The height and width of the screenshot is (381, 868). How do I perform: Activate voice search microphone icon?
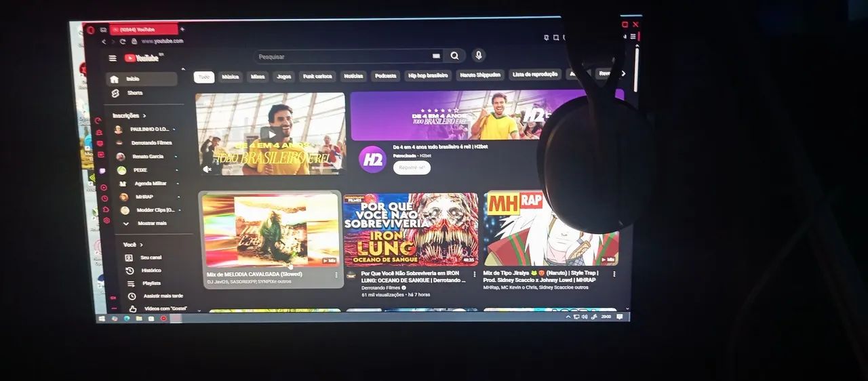pyautogui.click(x=478, y=56)
